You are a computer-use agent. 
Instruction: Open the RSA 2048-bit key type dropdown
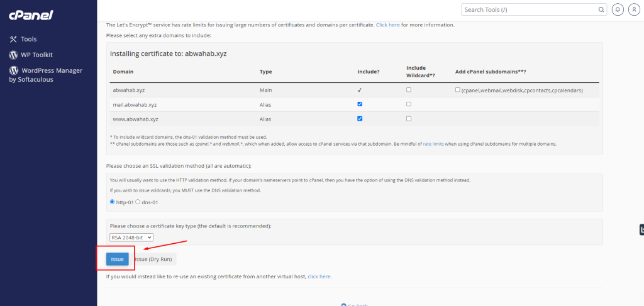131,238
